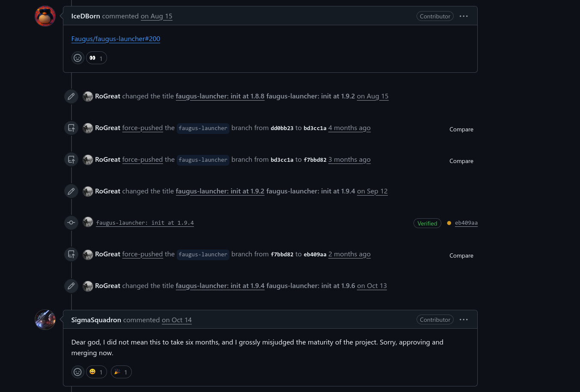Screen dimensions: 580x392
Task: Click the Verified badge on commit
Action: 427,223
